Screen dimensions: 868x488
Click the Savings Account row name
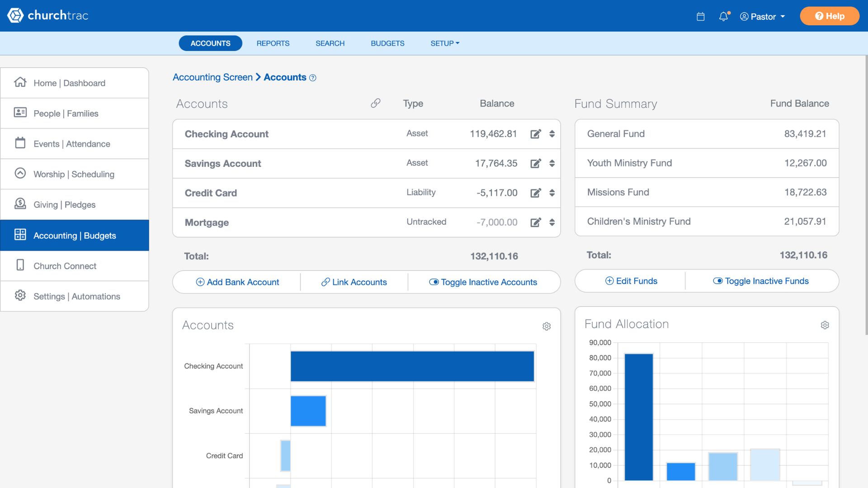click(x=223, y=164)
